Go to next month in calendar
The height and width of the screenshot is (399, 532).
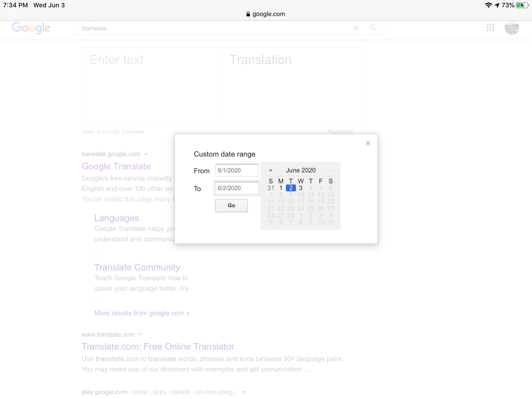click(x=331, y=170)
